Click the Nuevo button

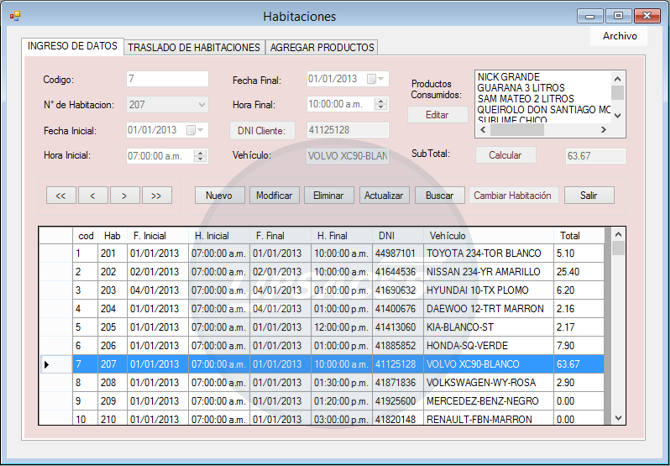[220, 195]
